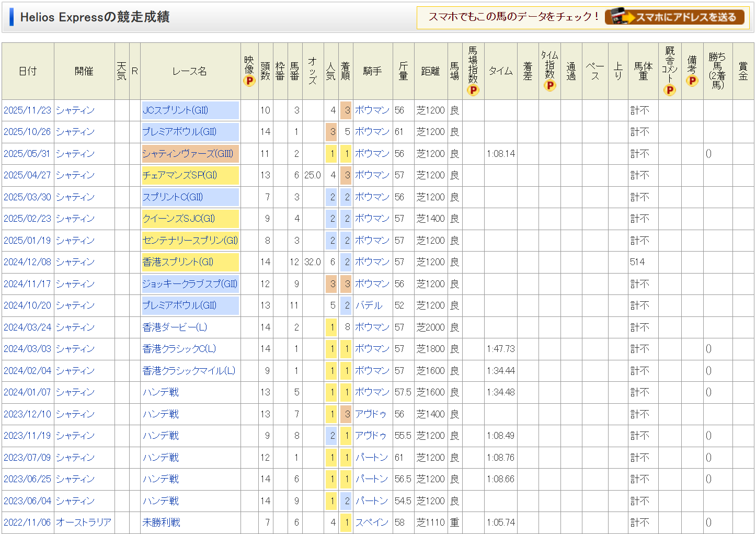Click the レース名 column header
Viewport: 756px width, 534px height.
coord(190,71)
